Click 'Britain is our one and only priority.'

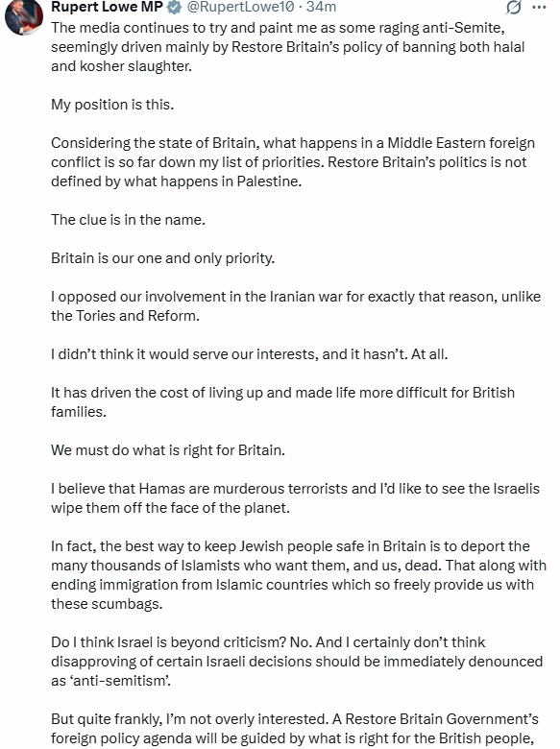(x=163, y=258)
